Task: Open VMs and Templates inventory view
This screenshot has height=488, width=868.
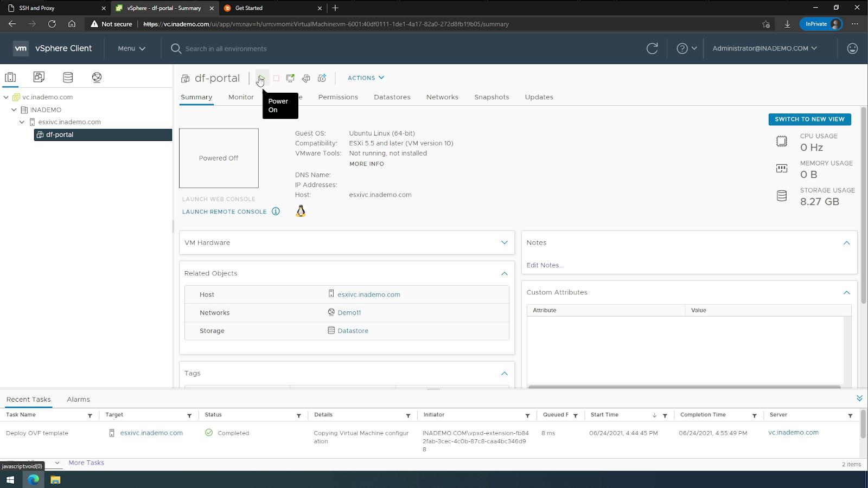Action: click(x=39, y=77)
